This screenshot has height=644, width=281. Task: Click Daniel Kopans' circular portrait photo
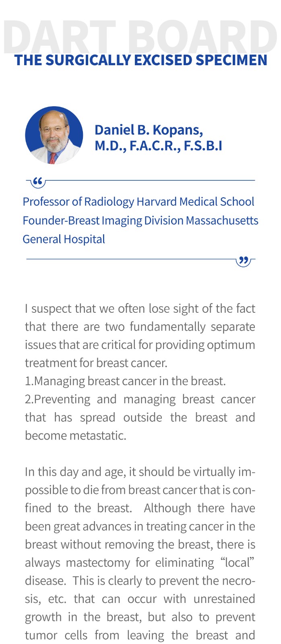[x=54, y=135]
